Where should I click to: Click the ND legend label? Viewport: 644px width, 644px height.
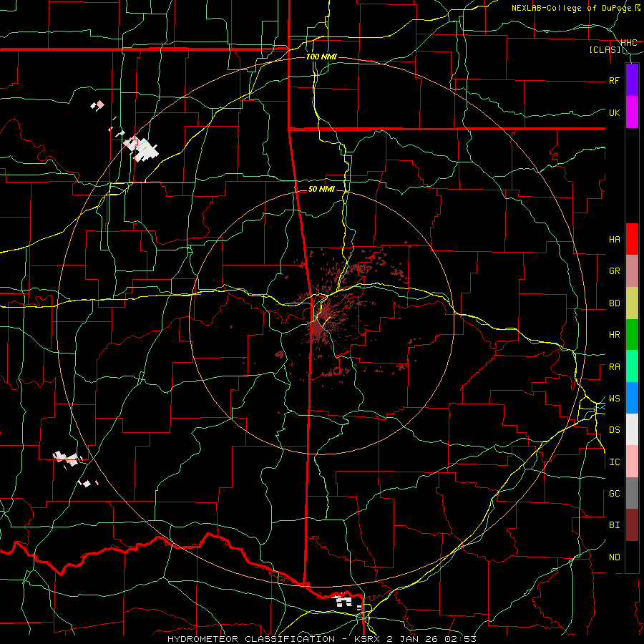pos(614,557)
